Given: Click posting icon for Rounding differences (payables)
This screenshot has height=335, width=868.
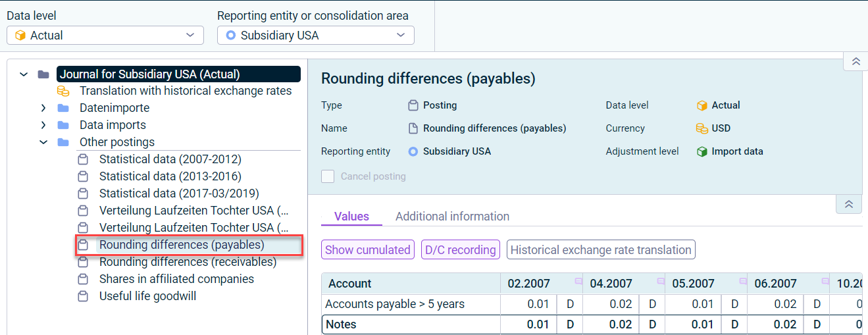Looking at the screenshot, I should [83, 245].
